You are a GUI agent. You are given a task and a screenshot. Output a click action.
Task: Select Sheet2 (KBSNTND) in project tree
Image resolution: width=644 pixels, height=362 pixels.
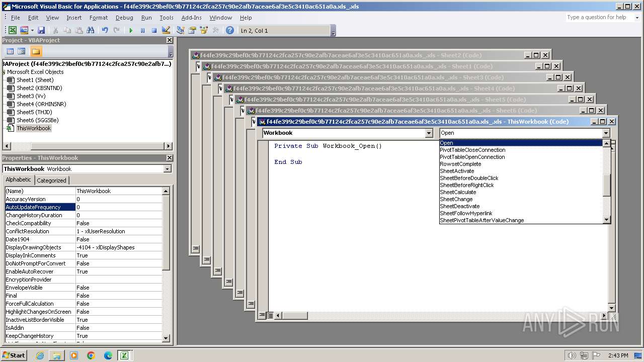[39, 88]
